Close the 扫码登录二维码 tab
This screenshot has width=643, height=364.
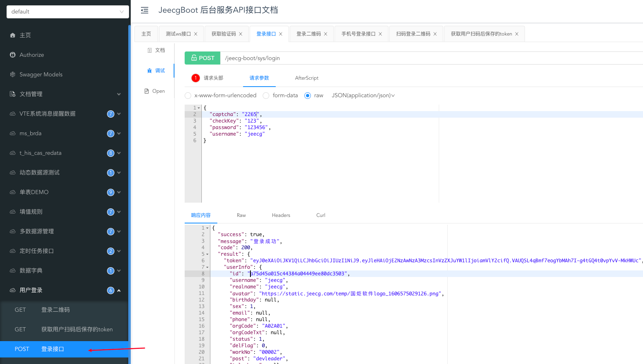(435, 34)
